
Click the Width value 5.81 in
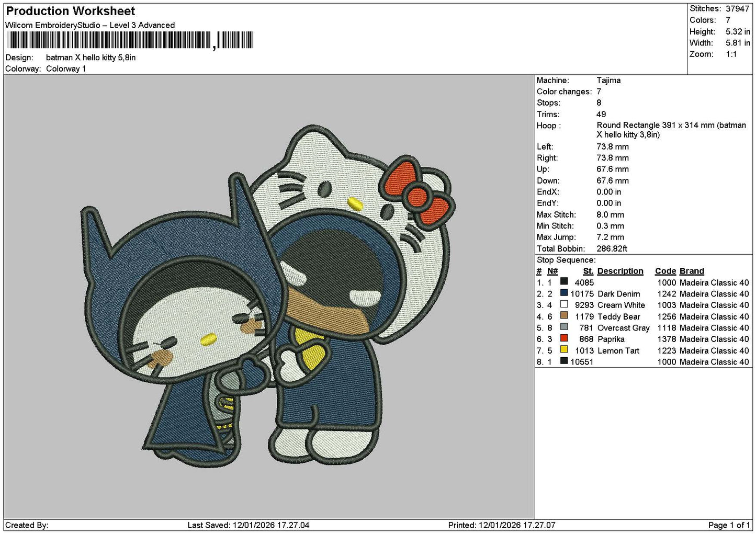738,43
